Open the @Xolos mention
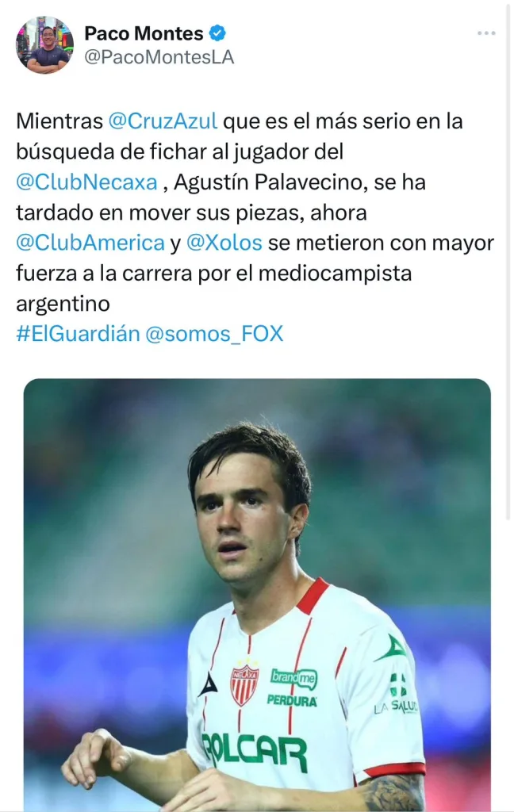514x812 pixels. pyautogui.click(x=224, y=243)
